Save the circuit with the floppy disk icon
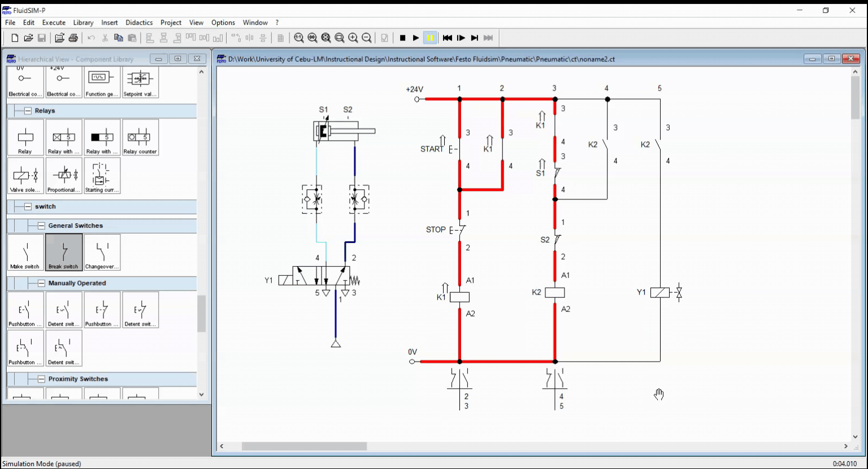Screen dimensions: 868x469 tap(42, 38)
